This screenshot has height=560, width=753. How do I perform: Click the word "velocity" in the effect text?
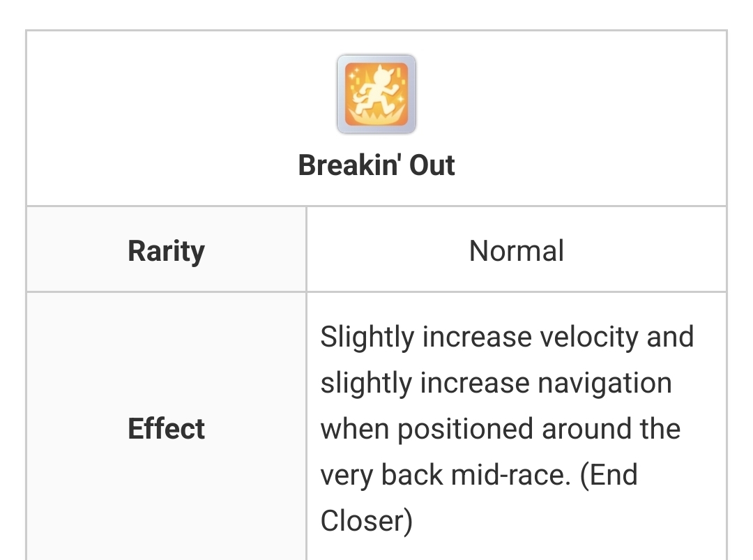pos(589,337)
